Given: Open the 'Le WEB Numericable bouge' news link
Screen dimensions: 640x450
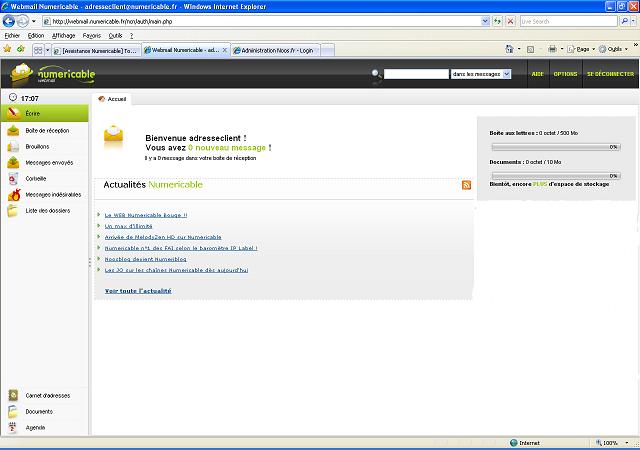Looking at the screenshot, I should [145, 215].
